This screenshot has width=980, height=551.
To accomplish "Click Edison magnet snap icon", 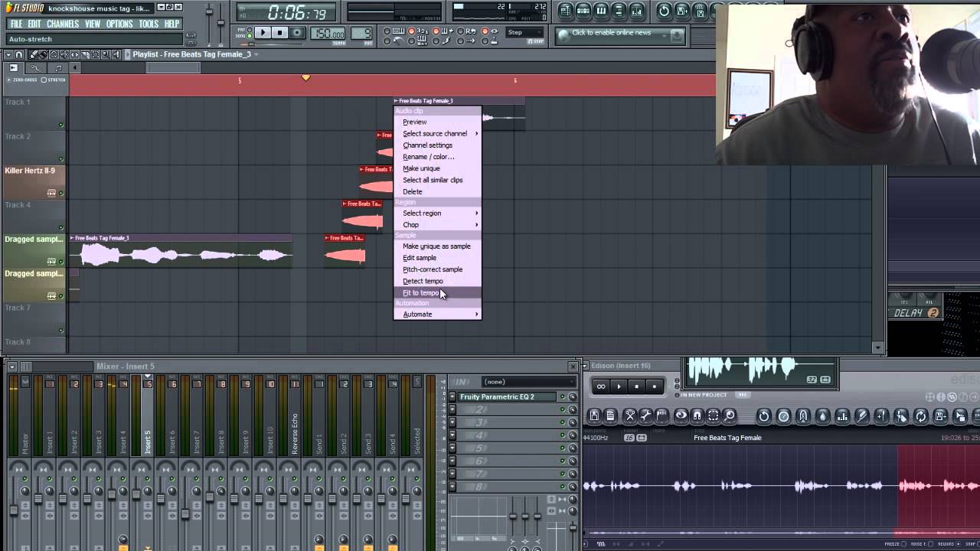I will [697, 416].
